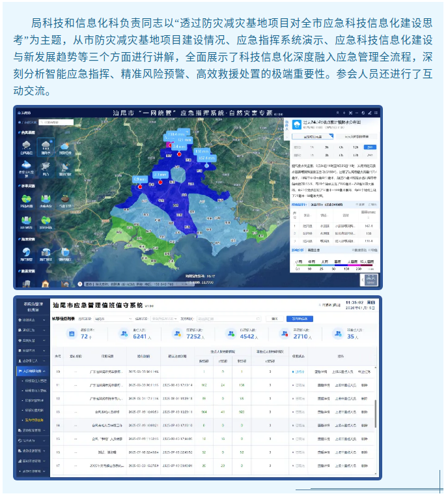
Task: Switch to the right tab in rainfall panel
Action: pos(356,136)
